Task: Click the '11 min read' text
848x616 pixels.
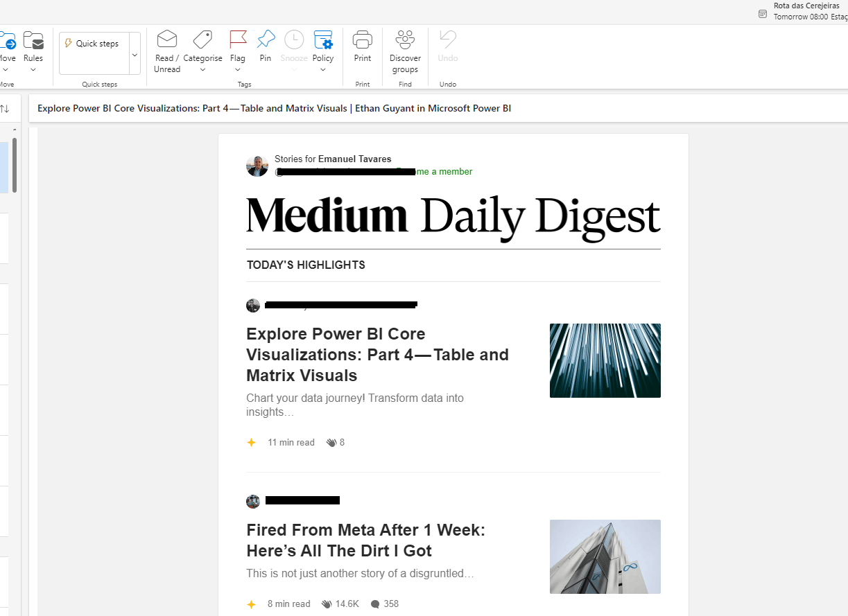Action: pyautogui.click(x=291, y=443)
